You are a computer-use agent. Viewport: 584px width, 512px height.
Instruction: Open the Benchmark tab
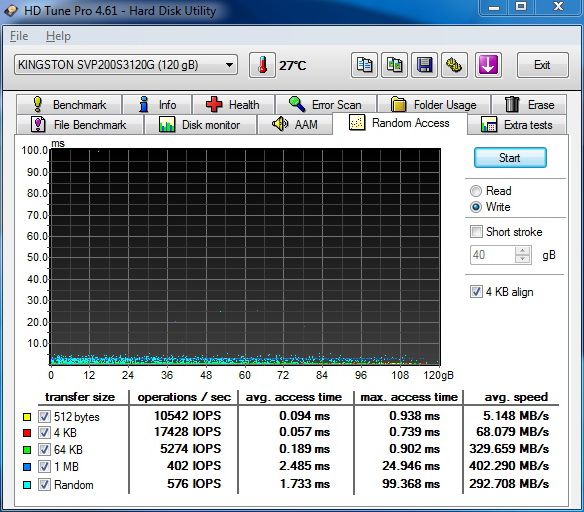click(x=69, y=105)
